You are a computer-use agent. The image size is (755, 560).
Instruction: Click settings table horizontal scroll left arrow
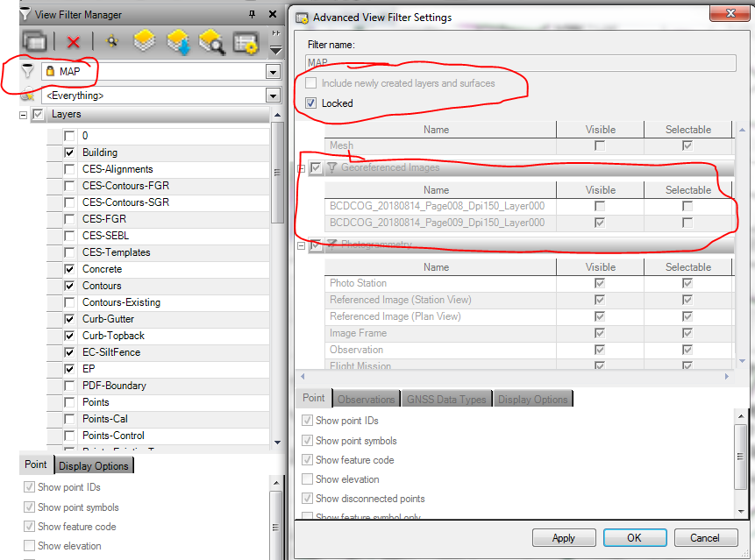click(303, 376)
